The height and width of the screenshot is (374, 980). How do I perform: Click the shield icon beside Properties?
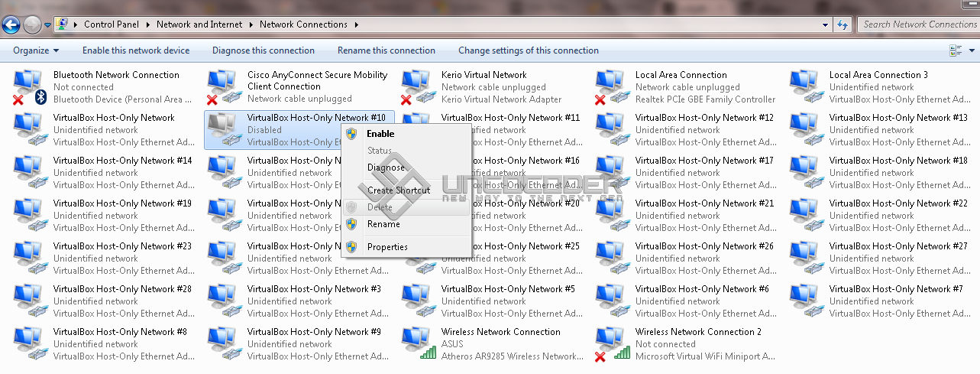351,247
